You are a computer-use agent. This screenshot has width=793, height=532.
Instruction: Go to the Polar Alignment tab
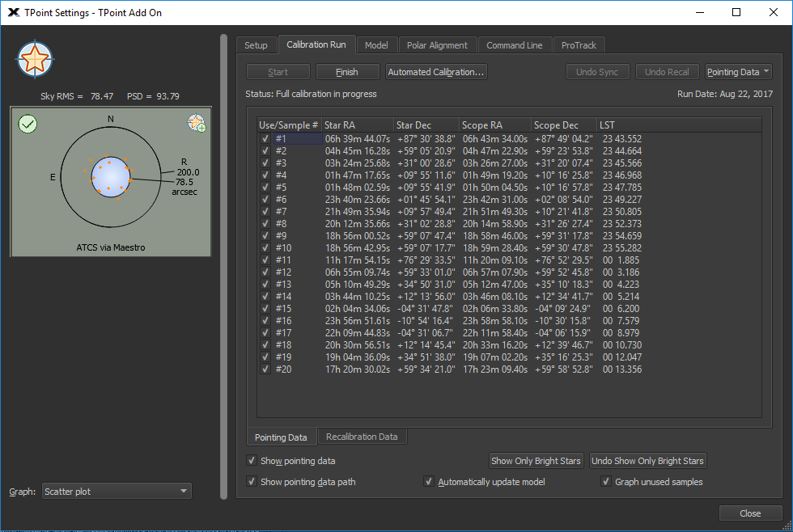pos(438,45)
